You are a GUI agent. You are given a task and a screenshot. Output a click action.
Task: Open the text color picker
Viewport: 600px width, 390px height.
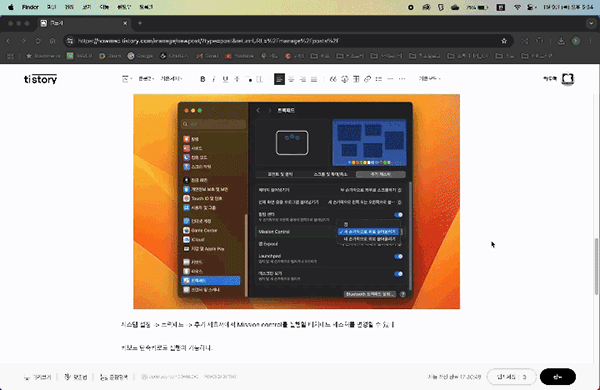[248, 79]
